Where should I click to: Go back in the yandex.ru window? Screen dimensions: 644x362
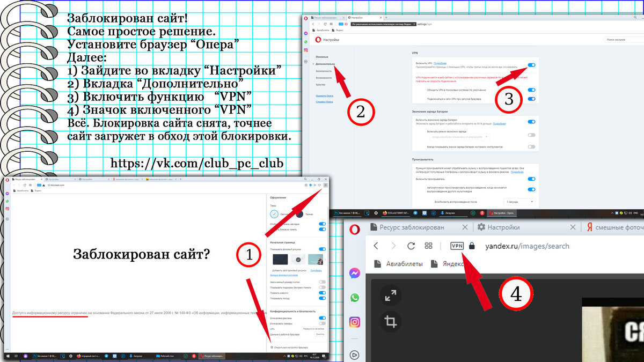pyautogui.click(x=376, y=246)
